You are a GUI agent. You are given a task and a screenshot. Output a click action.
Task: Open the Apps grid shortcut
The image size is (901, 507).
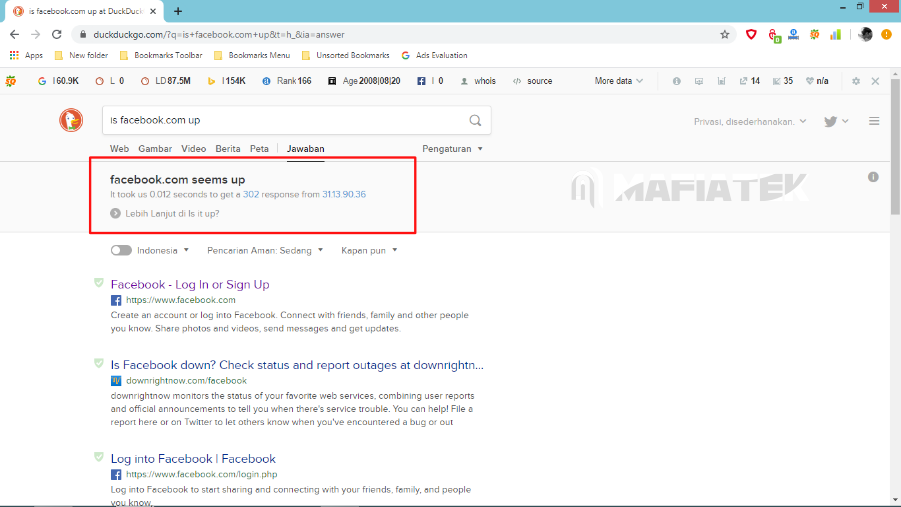tap(26, 55)
